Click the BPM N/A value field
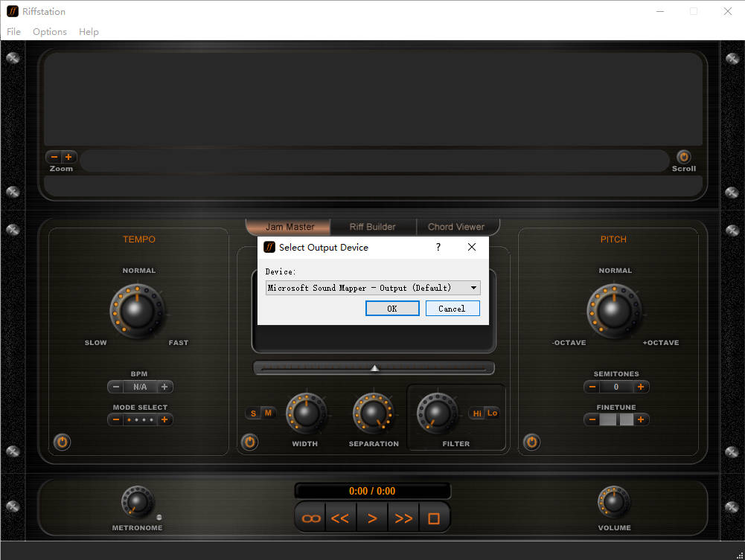This screenshot has width=745, height=560. coord(140,387)
